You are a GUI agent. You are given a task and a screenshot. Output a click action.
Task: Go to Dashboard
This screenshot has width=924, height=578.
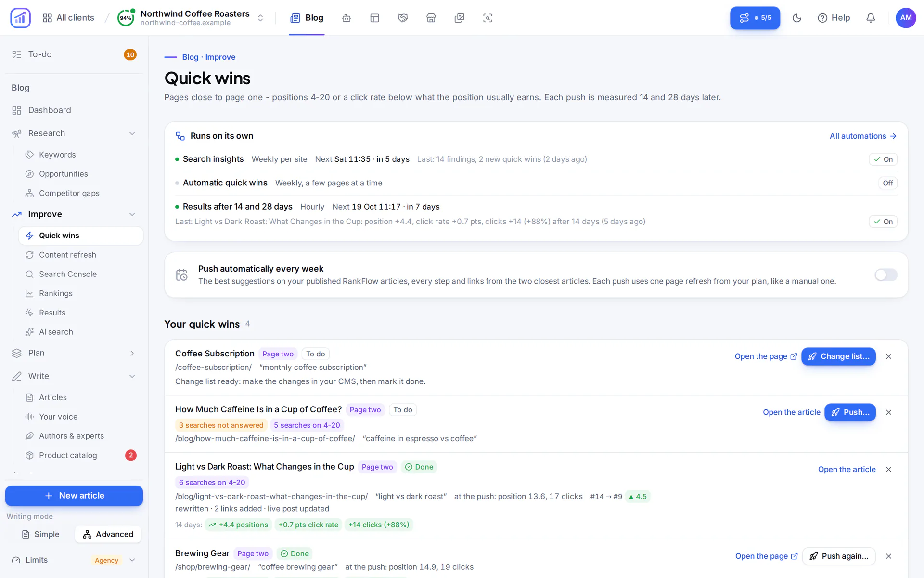[x=74, y=110]
